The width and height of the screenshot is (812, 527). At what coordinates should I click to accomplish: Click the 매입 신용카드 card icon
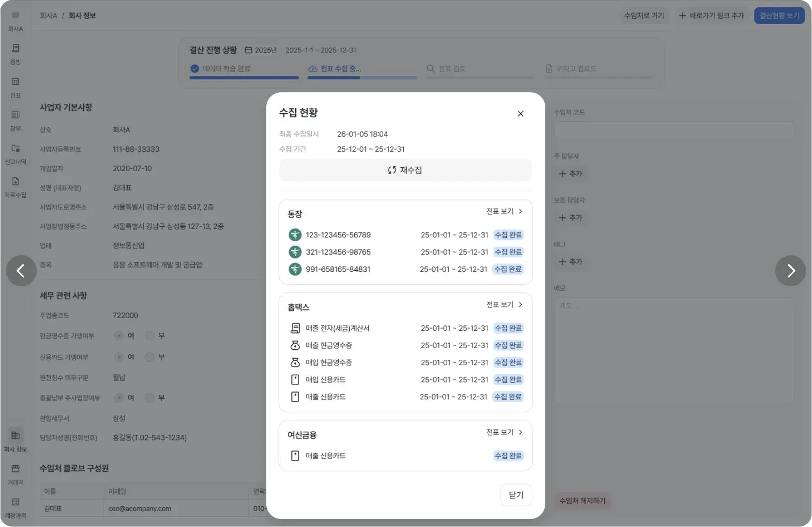pos(295,380)
